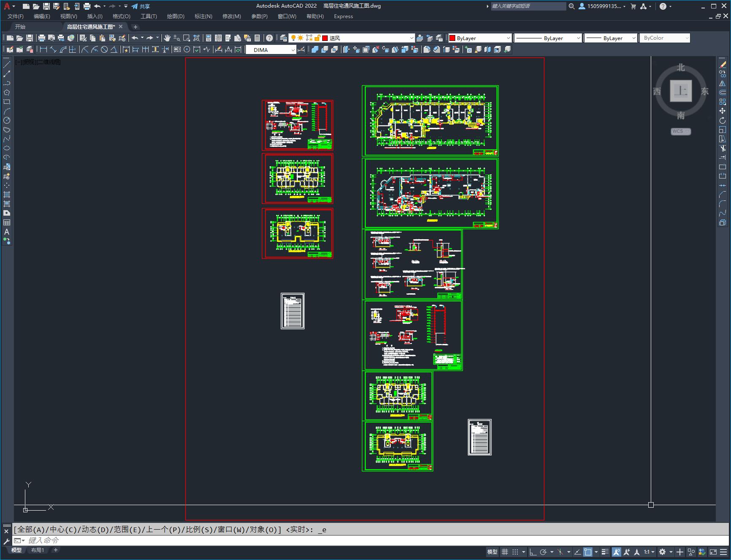
Task: Click the WCS button under the ViewCube
Action: pyautogui.click(x=680, y=131)
